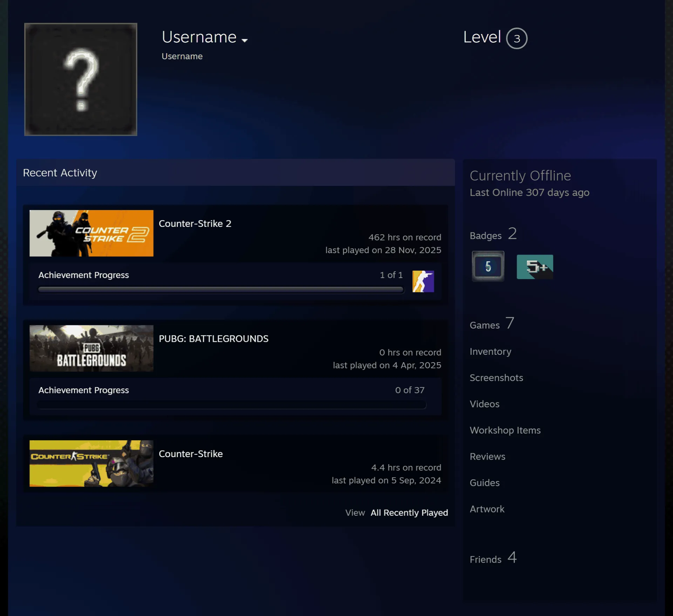The height and width of the screenshot is (616, 673).
Task: Click 'last played on 4 Apr, 2025'
Action: click(x=387, y=365)
